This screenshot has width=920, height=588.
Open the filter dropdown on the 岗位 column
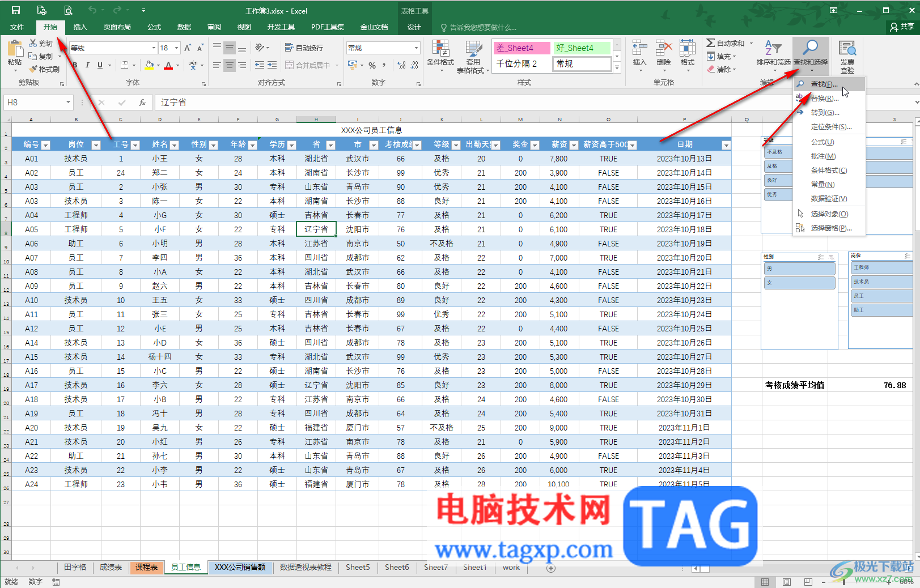[96, 145]
